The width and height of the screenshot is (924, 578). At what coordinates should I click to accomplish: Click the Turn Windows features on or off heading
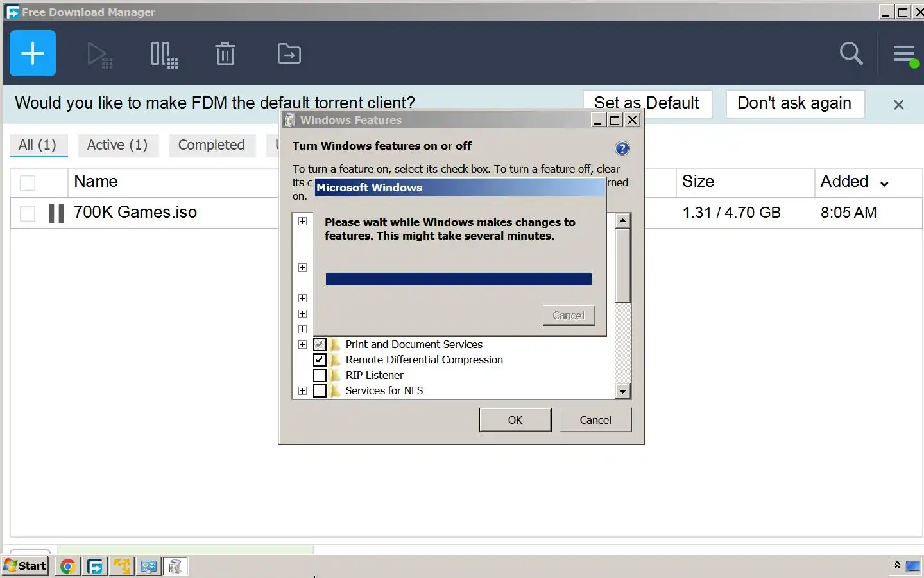pyautogui.click(x=382, y=146)
